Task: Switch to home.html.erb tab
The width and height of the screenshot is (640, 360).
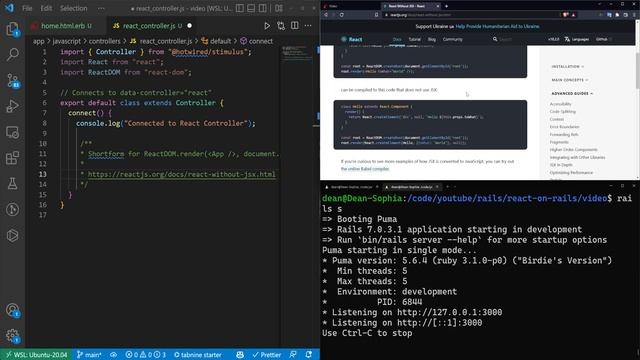Action: pos(66,26)
